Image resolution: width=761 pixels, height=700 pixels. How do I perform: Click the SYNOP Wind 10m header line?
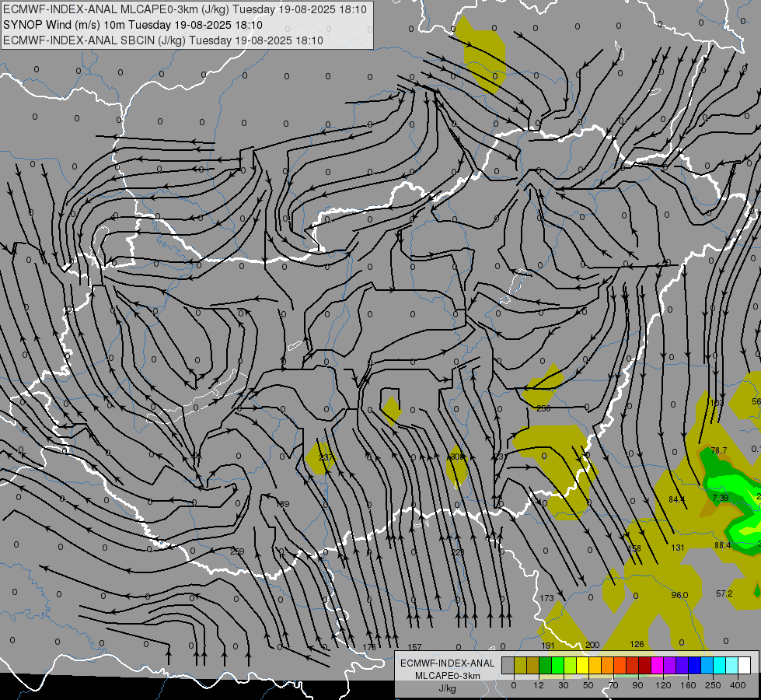click(x=132, y=25)
